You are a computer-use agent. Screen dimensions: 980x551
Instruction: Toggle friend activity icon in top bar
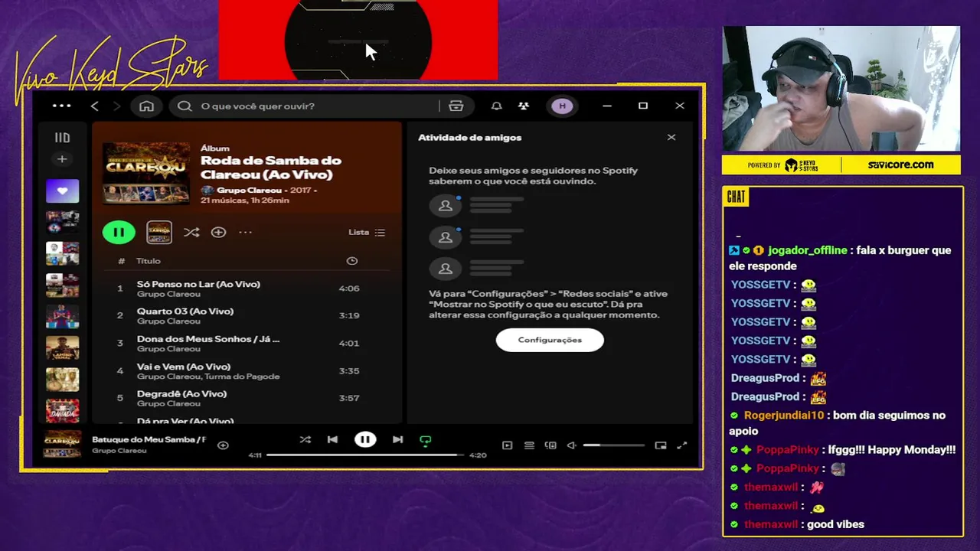point(524,106)
